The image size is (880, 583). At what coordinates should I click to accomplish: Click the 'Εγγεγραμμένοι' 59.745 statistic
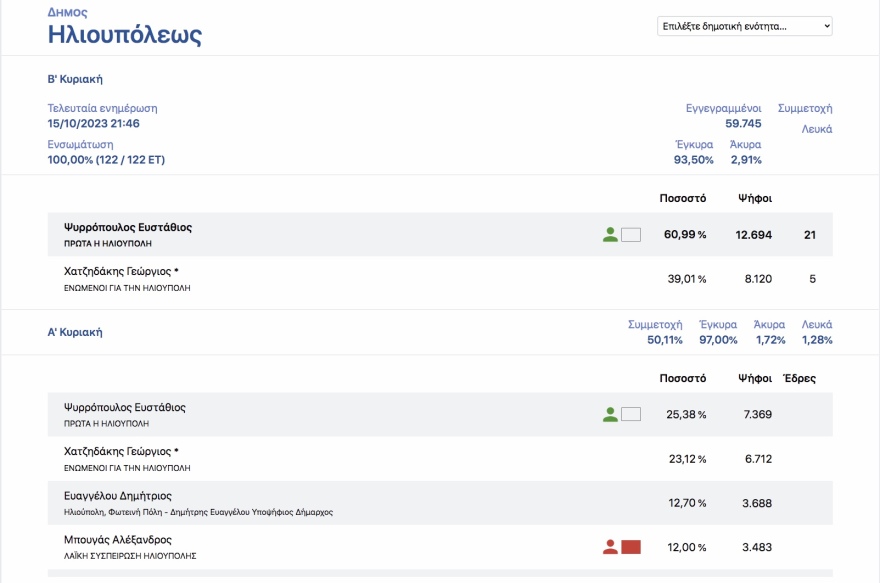click(x=743, y=123)
